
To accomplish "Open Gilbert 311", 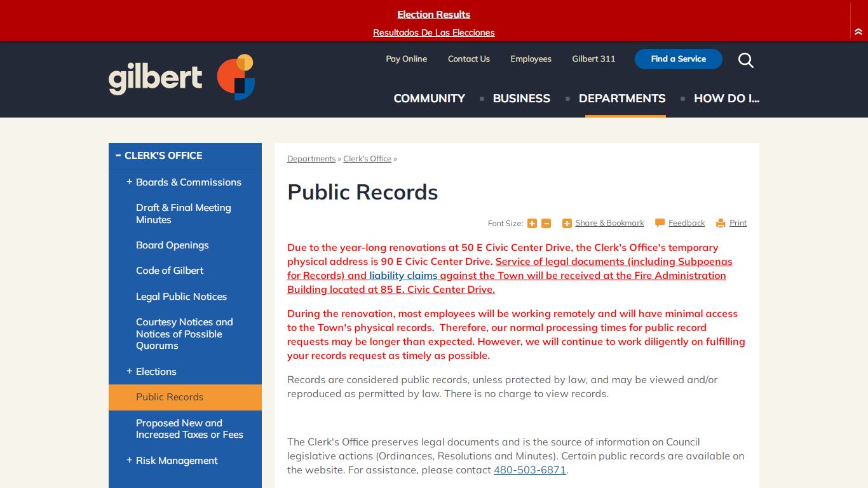I will (x=593, y=59).
